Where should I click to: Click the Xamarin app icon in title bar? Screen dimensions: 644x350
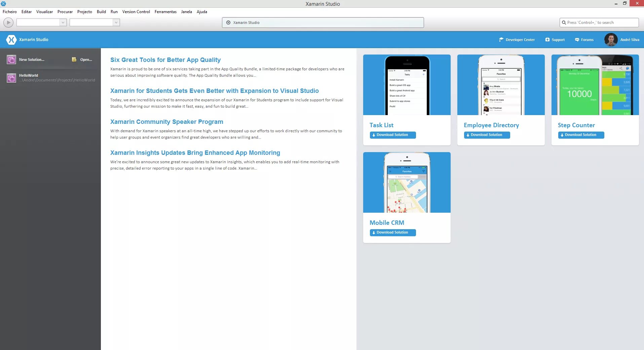(3, 4)
